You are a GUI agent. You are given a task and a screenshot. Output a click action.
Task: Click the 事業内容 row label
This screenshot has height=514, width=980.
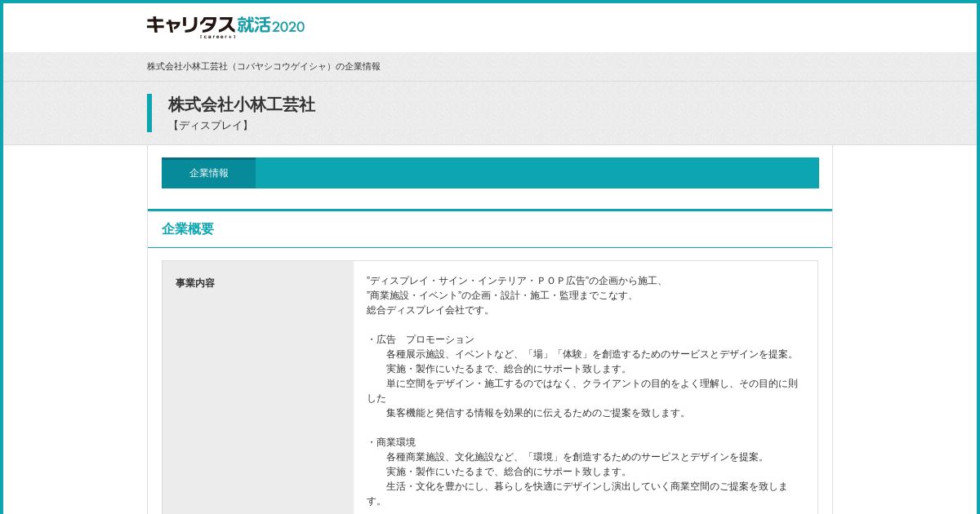click(195, 283)
